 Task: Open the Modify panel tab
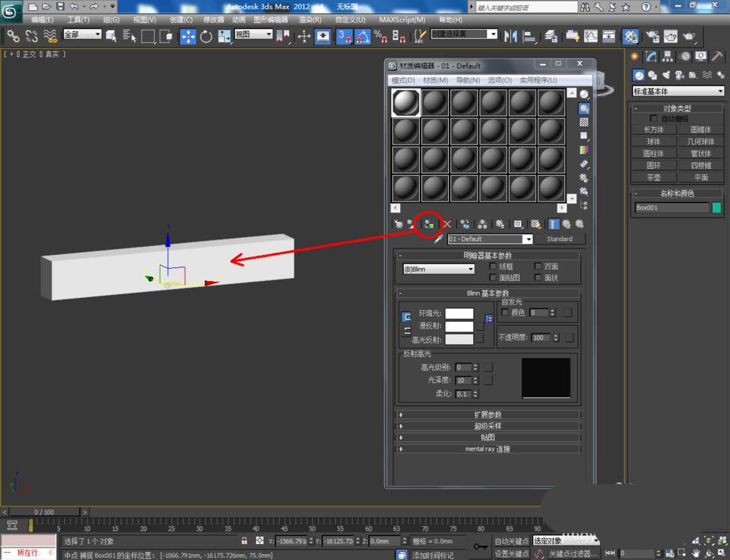pos(651,57)
